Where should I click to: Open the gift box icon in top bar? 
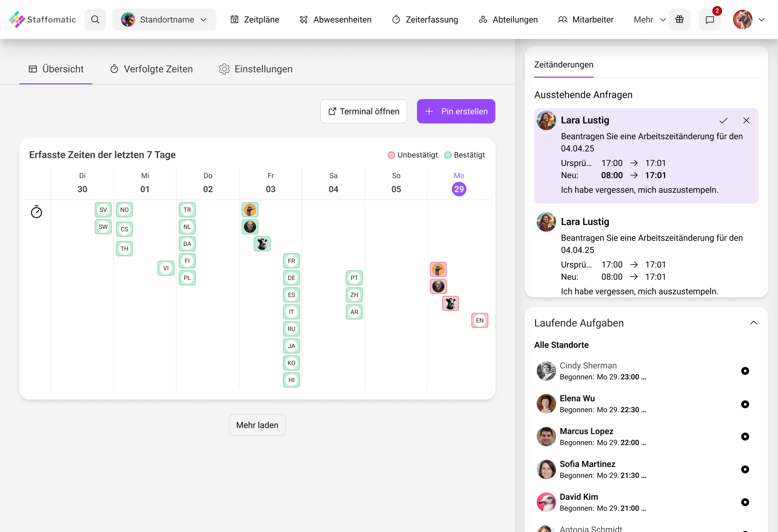tap(680, 19)
